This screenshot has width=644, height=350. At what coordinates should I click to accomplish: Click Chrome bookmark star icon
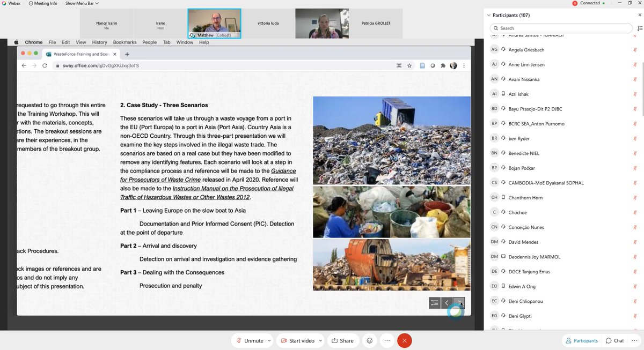point(409,65)
